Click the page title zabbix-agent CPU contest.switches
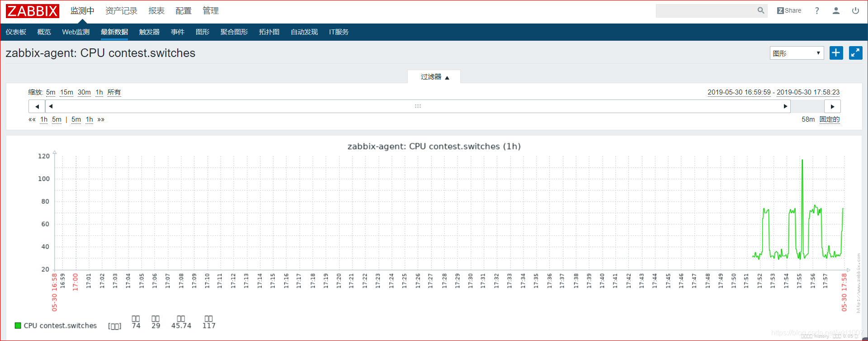This screenshot has height=341, width=868. (100, 53)
